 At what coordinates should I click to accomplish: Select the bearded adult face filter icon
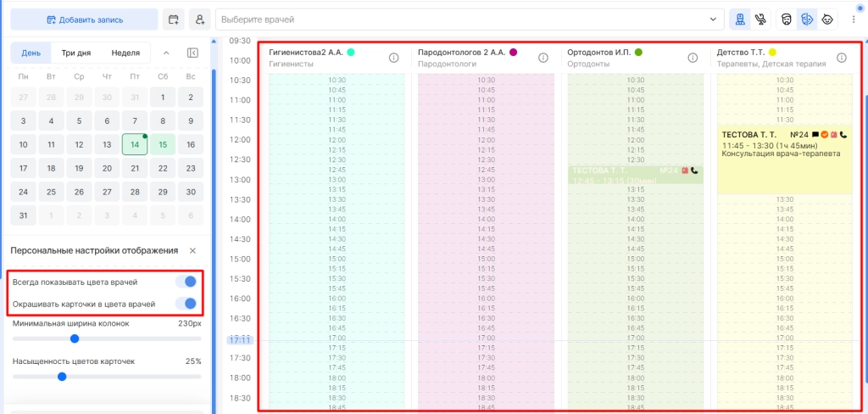(x=786, y=20)
